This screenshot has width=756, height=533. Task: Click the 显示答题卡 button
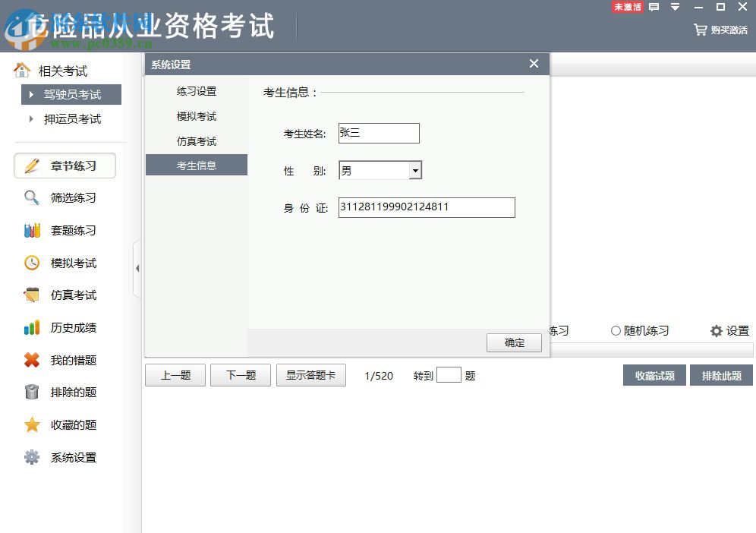[311, 374]
